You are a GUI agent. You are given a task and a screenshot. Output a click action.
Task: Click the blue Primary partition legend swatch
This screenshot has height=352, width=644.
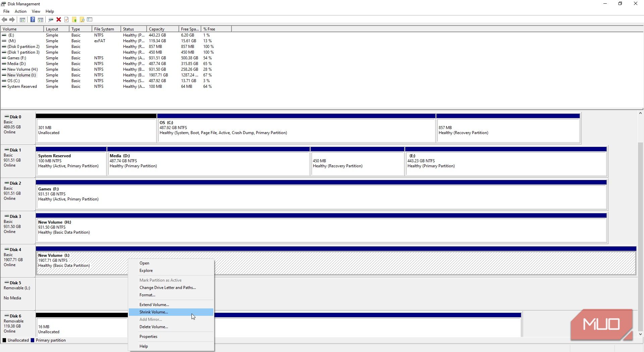[x=33, y=340]
